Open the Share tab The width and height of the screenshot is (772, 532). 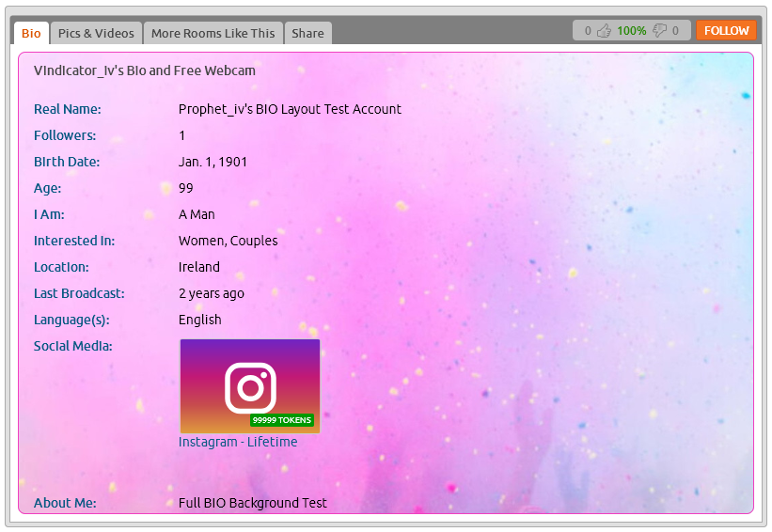pos(307,33)
